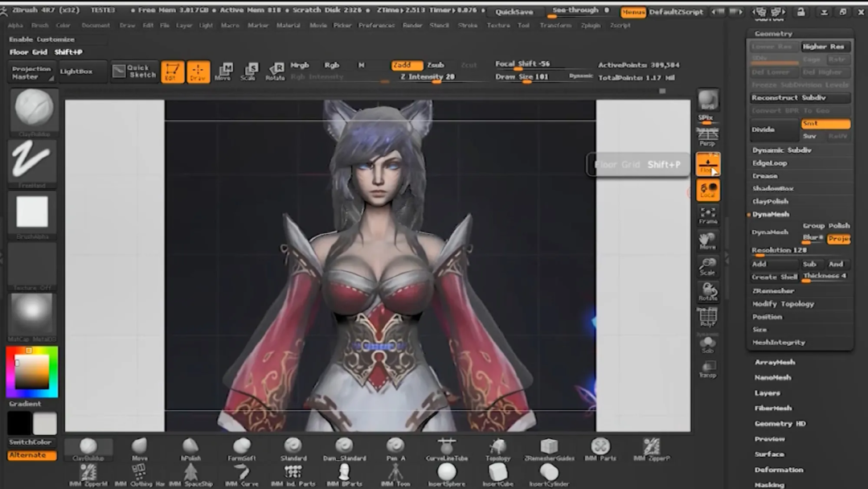
Task: Open the Zplugin menu
Action: click(x=591, y=26)
